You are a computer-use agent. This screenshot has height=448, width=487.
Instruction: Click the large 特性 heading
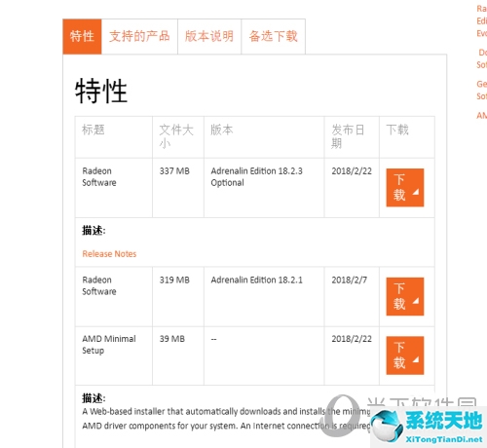point(101,92)
